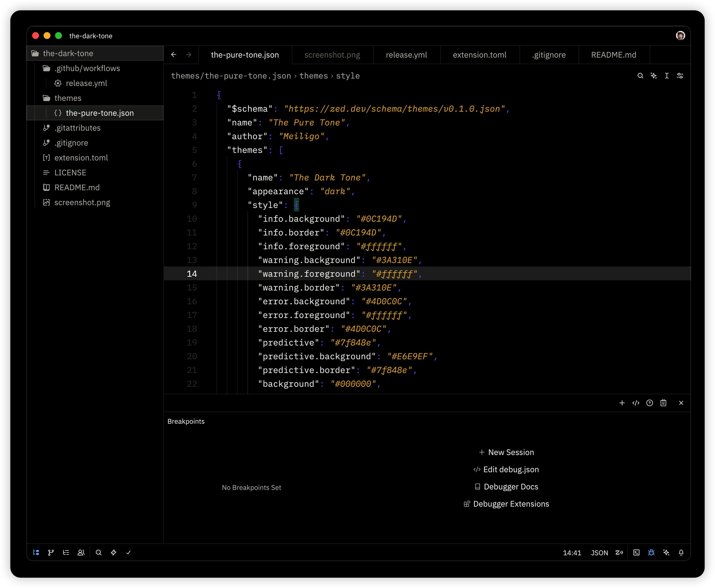Viewport: 715px width, 588px height.
Task: Click the lightning bolt icon in status bar
Action: (x=114, y=552)
